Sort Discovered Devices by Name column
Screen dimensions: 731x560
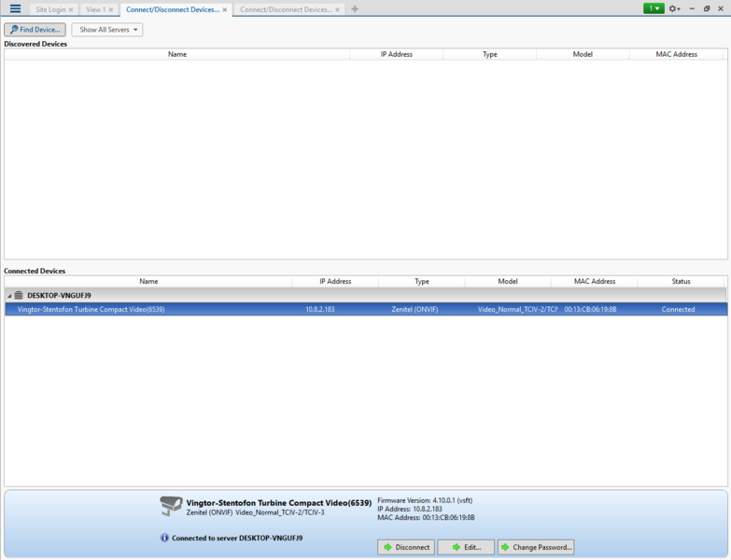click(x=177, y=54)
